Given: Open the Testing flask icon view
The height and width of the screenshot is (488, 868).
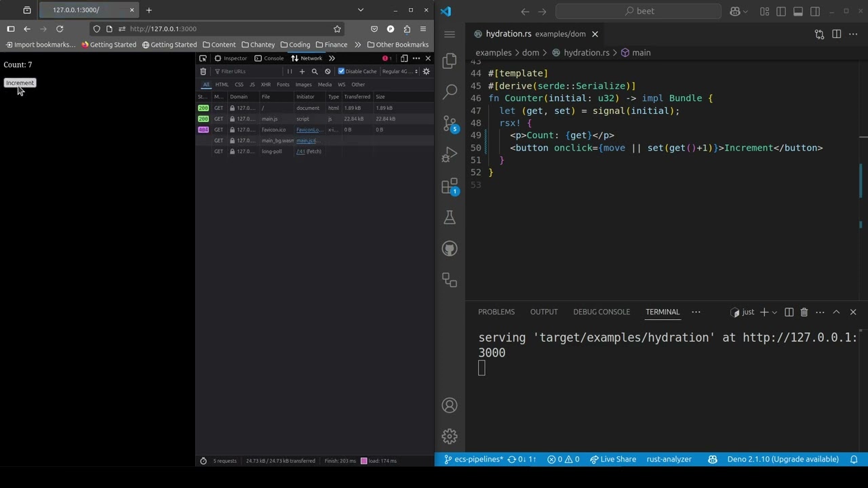Looking at the screenshot, I should [x=450, y=218].
